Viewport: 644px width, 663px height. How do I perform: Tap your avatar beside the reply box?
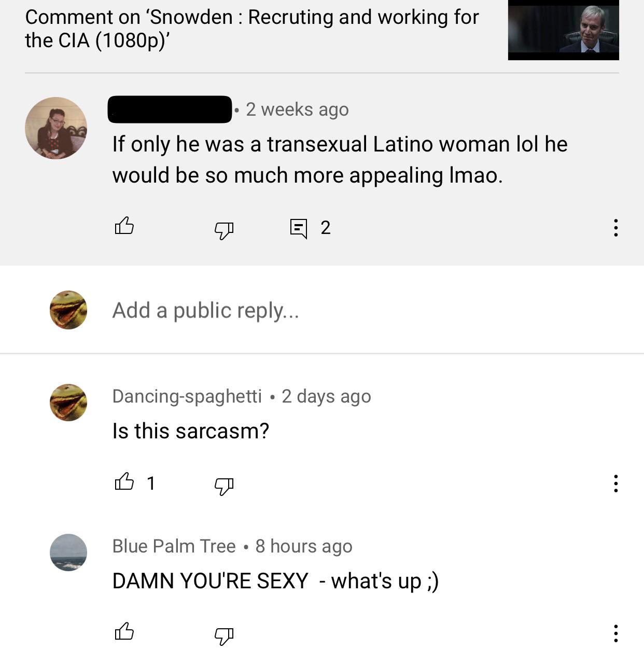point(68,310)
